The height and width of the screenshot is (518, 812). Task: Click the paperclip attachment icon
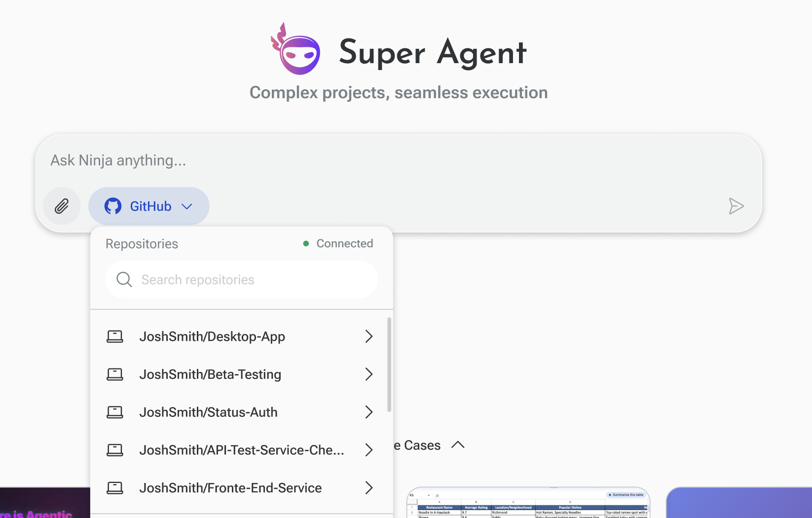point(62,206)
